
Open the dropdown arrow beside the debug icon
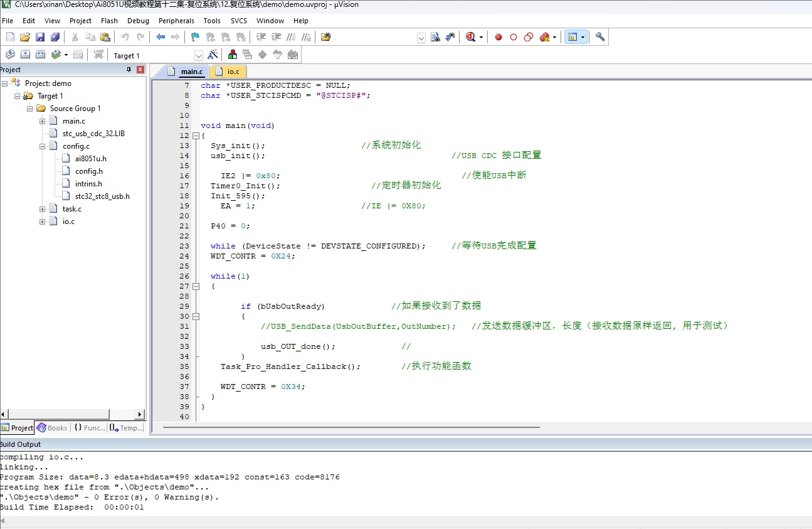482,37
